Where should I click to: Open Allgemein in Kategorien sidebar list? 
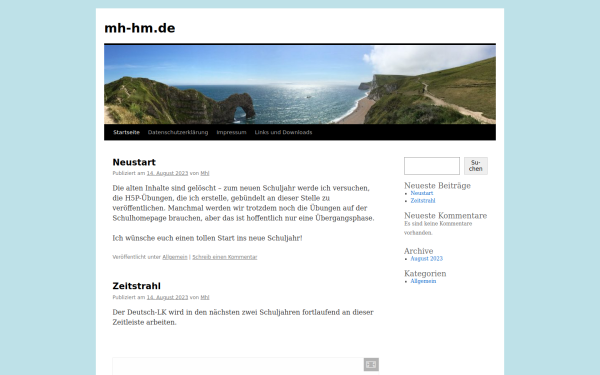[x=423, y=281]
